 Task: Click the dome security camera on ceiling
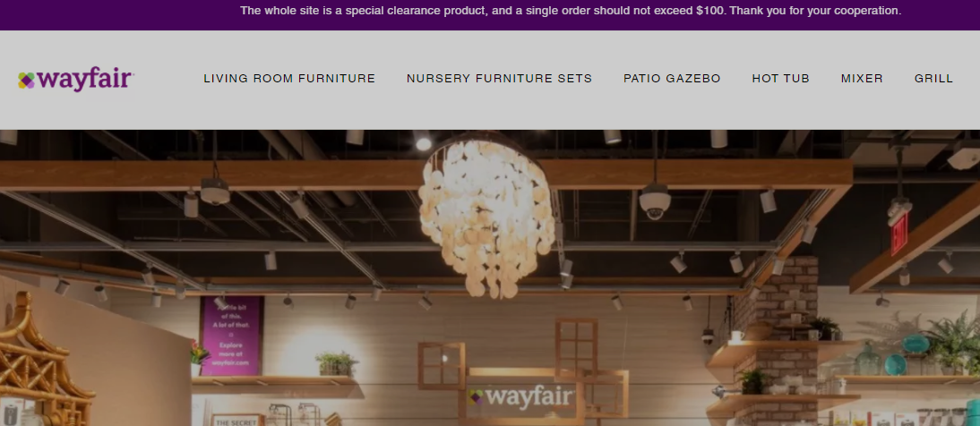654,200
